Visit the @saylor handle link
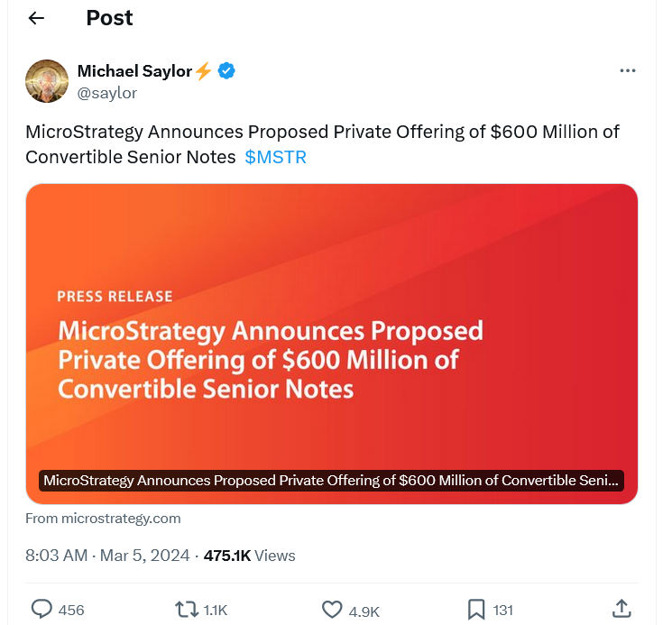Screen dimensions: 672x625 click(107, 93)
